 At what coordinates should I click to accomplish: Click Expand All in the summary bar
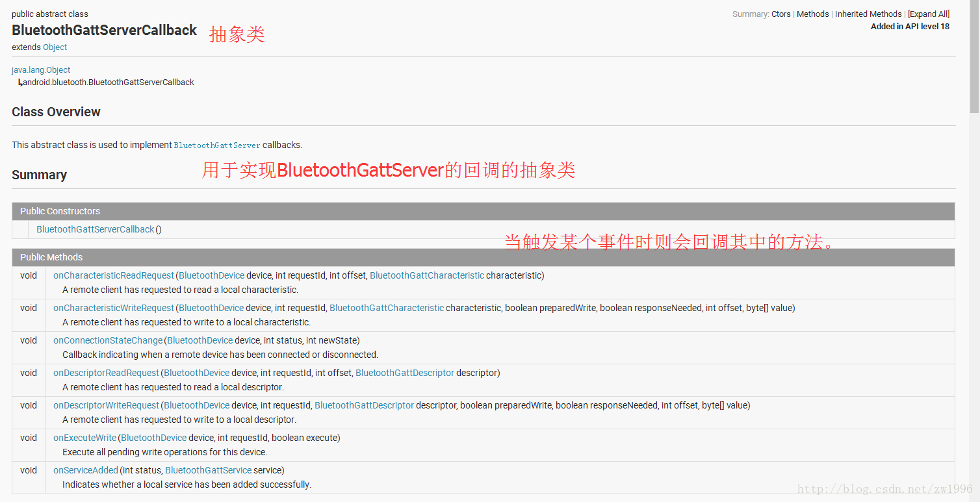pyautogui.click(x=929, y=14)
